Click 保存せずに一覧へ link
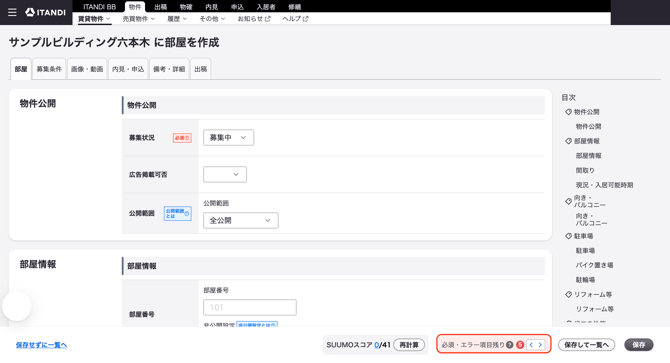This screenshot has width=670, height=363. 41,345
